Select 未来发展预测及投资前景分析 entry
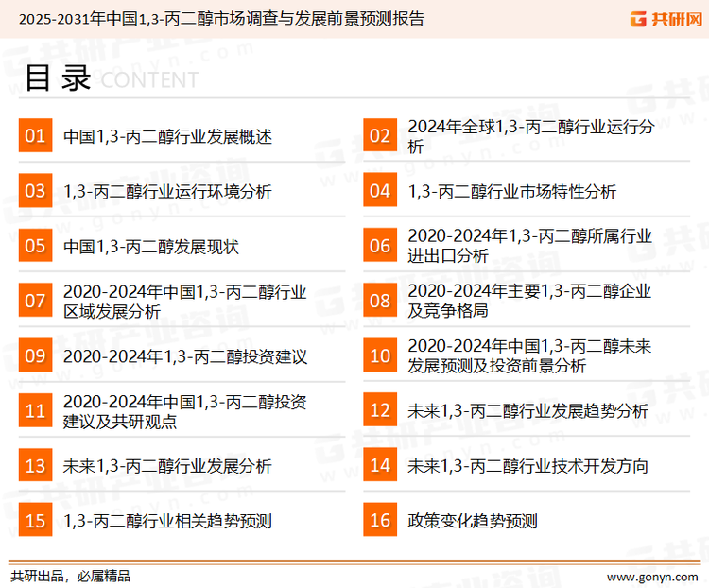The image size is (709, 588). click(529, 355)
